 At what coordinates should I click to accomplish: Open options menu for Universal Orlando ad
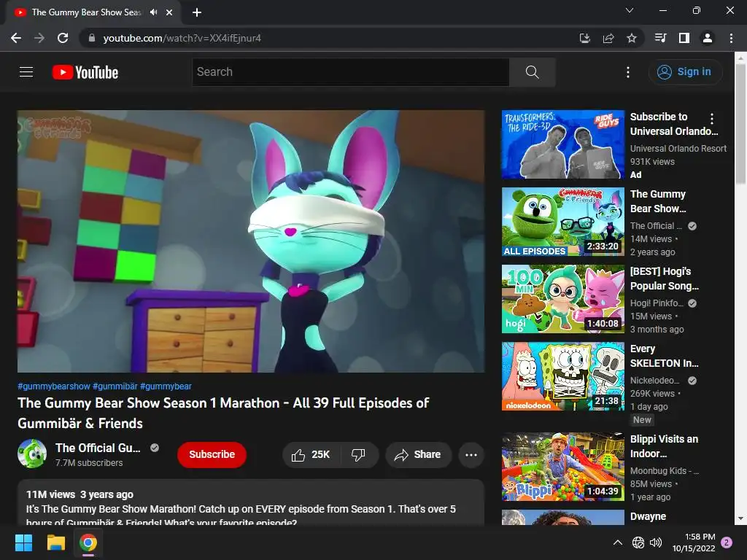tap(712, 119)
